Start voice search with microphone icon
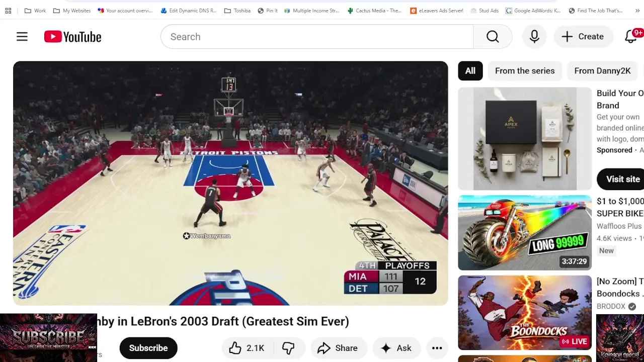 534,37
